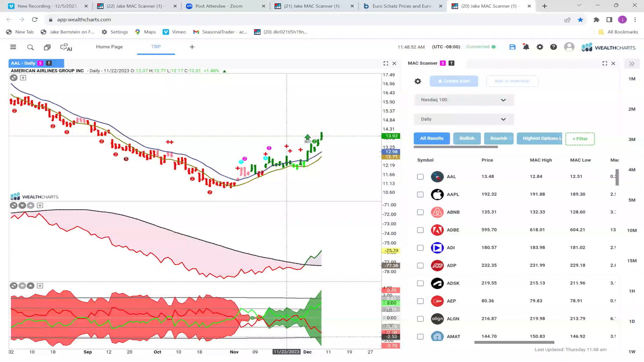The image size is (644, 362).
Task: Tick the ALGN row checkbox
Action: coord(420,319)
